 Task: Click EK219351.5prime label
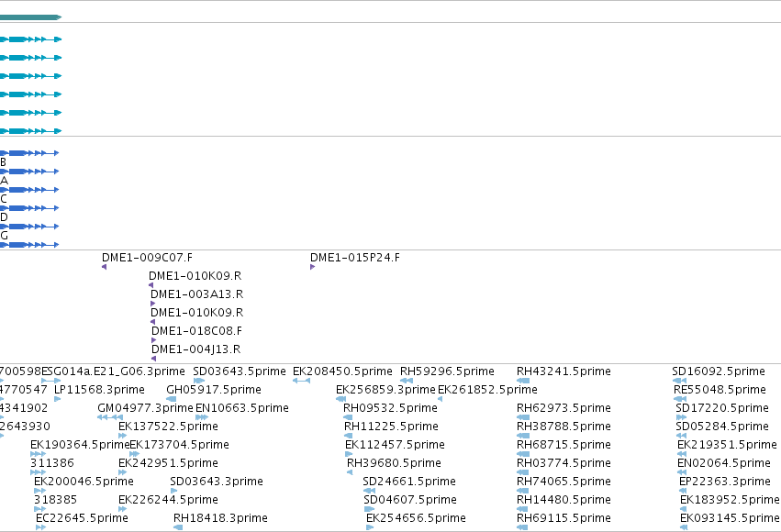tap(727, 445)
